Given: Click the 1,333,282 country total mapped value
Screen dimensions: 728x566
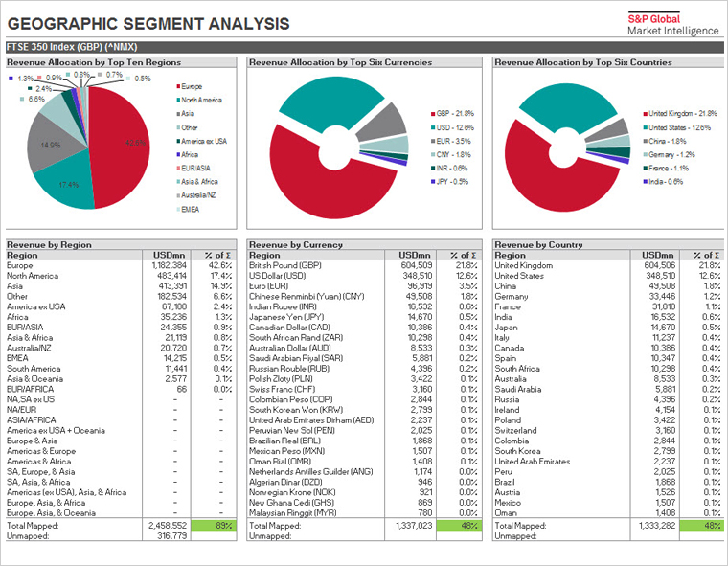Looking at the screenshot, I should (x=657, y=526).
